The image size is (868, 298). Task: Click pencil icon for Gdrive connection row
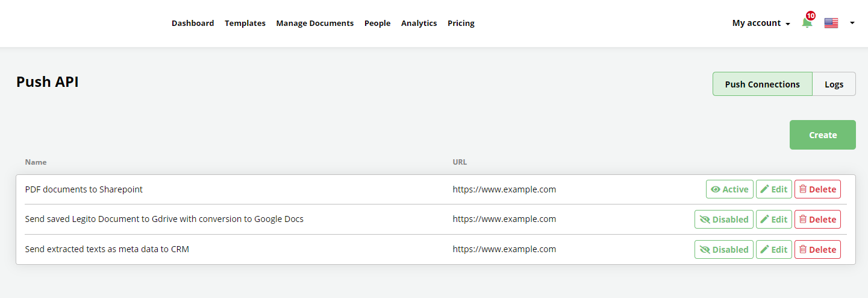click(765, 220)
